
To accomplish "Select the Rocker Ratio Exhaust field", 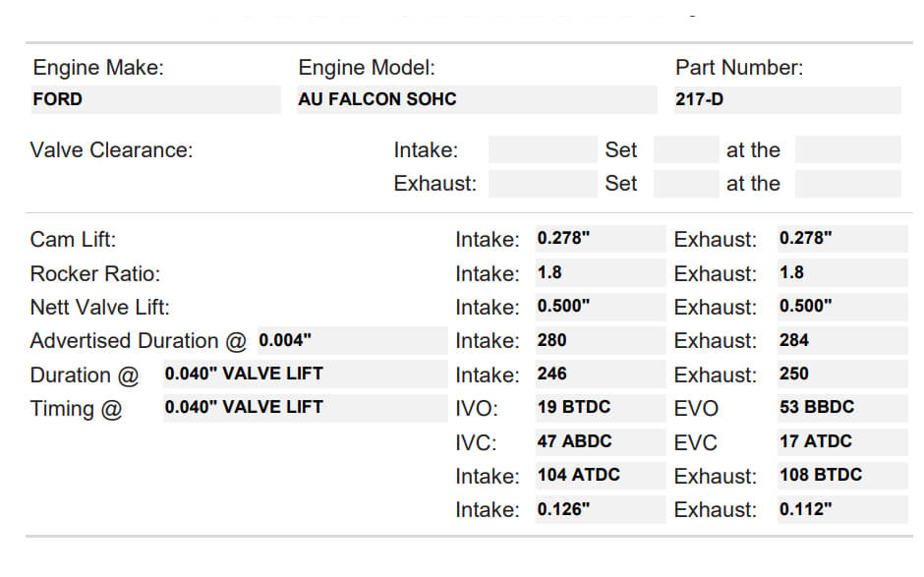I will pyautogui.click(x=841, y=273).
